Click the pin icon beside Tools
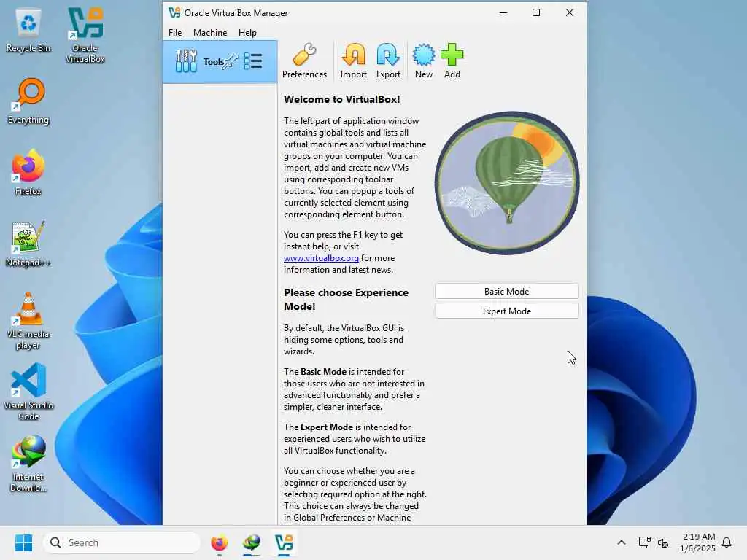Viewport: 747px width, 560px height. coord(231,61)
